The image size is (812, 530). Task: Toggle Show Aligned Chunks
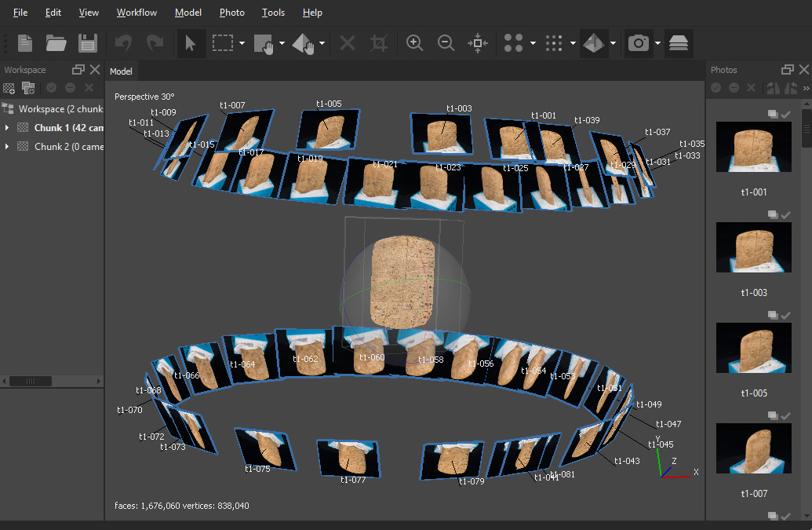pyautogui.click(x=679, y=43)
